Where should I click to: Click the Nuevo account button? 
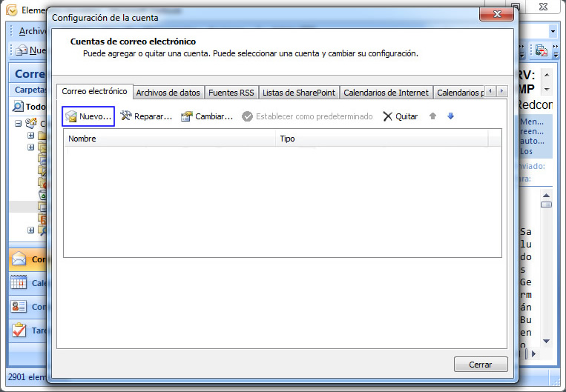[88, 116]
